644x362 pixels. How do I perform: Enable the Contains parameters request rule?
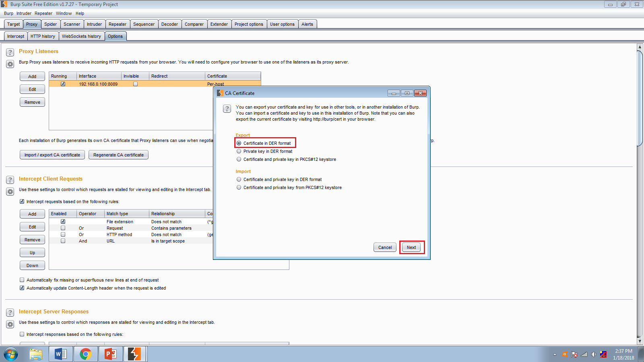pyautogui.click(x=63, y=228)
